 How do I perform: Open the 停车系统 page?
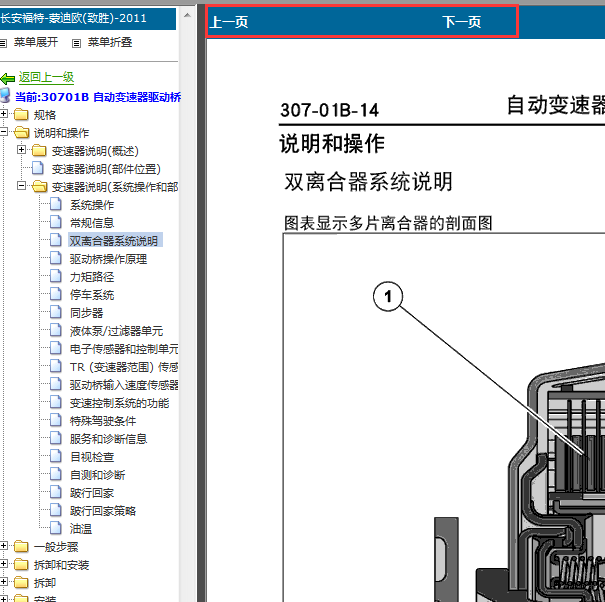coord(92,295)
